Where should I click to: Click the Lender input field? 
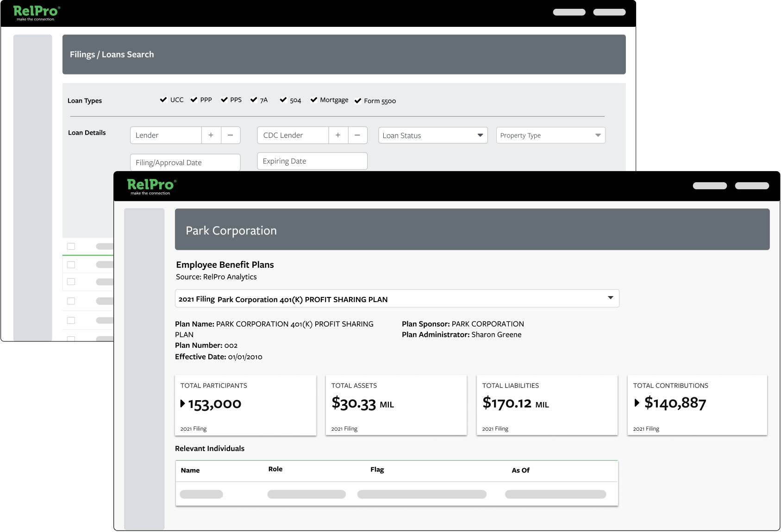(166, 135)
